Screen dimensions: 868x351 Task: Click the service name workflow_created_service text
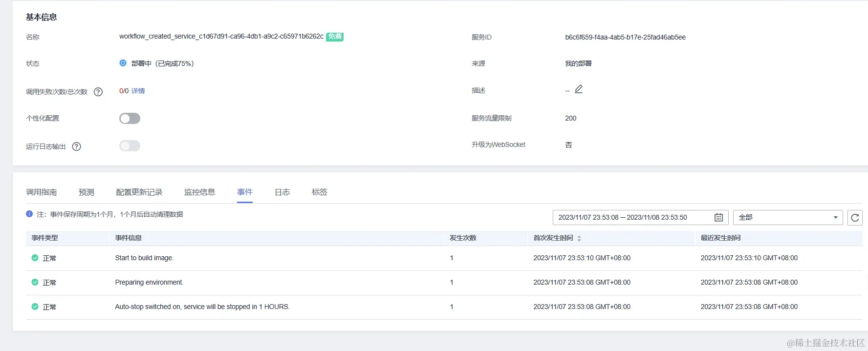221,37
